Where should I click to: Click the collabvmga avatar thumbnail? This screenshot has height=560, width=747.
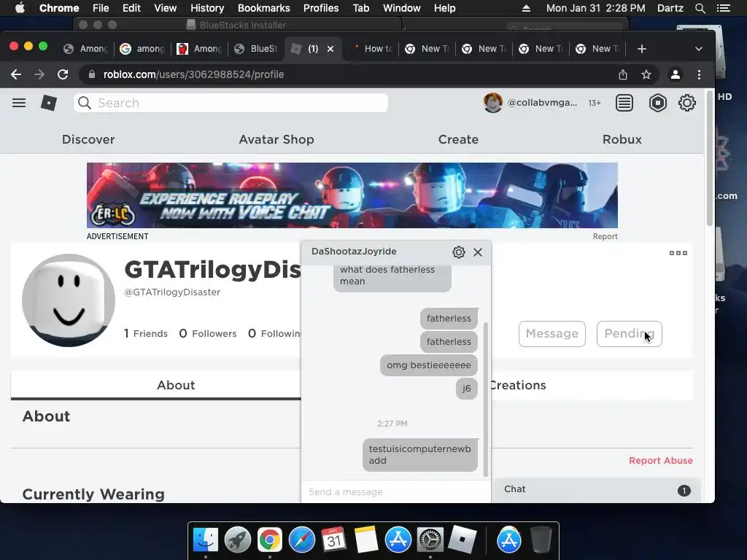point(492,103)
